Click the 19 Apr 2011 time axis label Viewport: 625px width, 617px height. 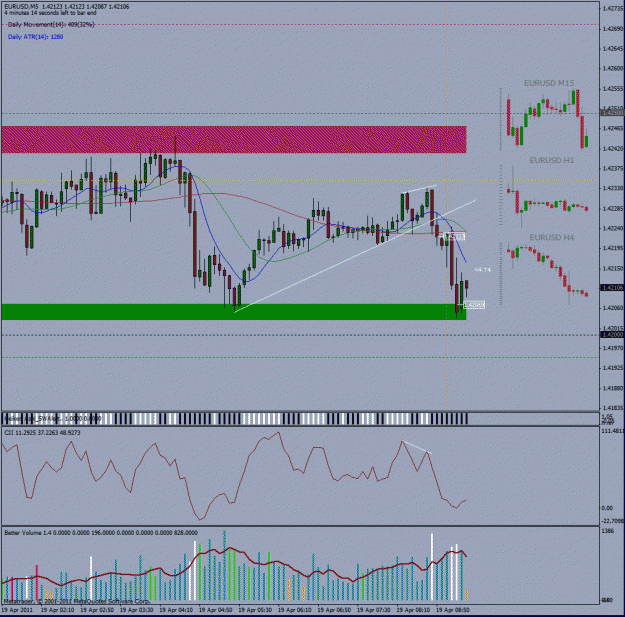click(17, 610)
